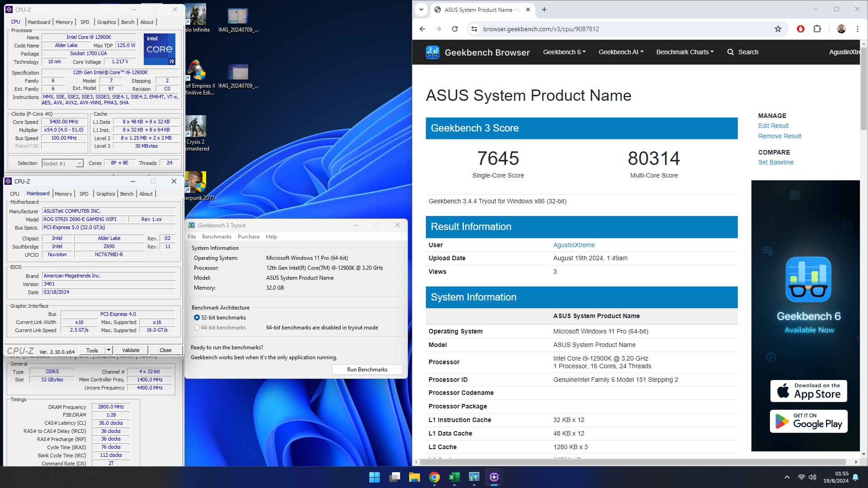This screenshot has width=868, height=488.
Task: Select the 32-bit benchmarks radio button
Action: (197, 318)
